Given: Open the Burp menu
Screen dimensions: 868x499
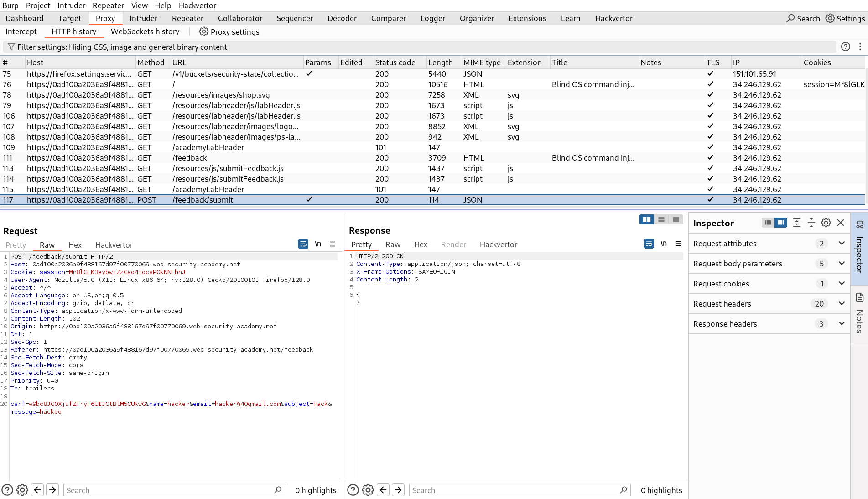Looking at the screenshot, I should [10, 5].
